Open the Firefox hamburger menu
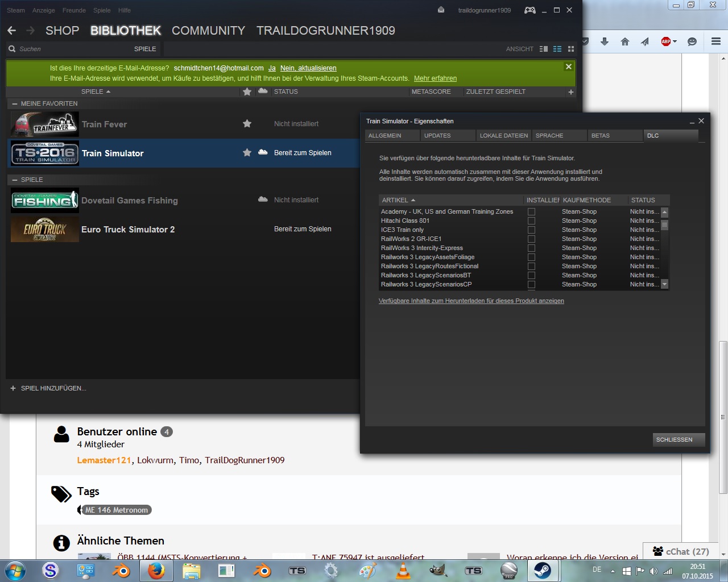The height and width of the screenshot is (582, 728). (716, 41)
